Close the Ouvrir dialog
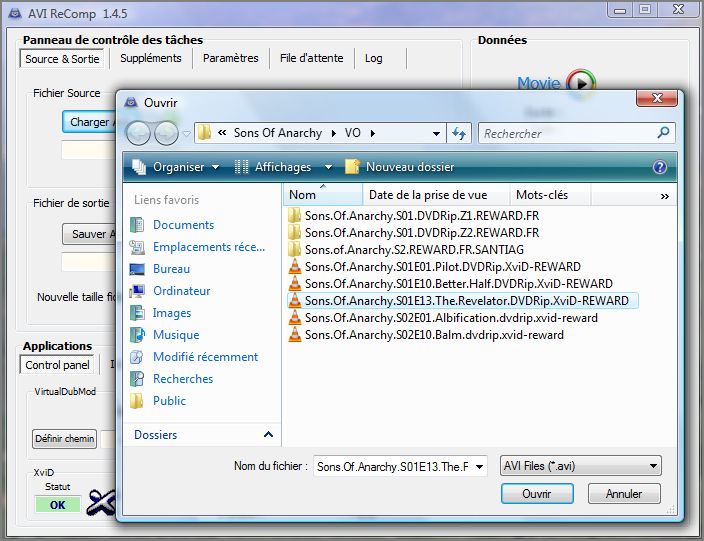Image resolution: width=704 pixels, height=541 pixels. click(657, 98)
